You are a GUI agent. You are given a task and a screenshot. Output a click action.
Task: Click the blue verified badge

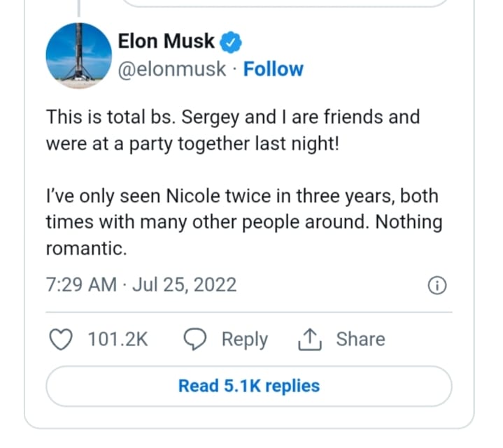click(x=231, y=43)
